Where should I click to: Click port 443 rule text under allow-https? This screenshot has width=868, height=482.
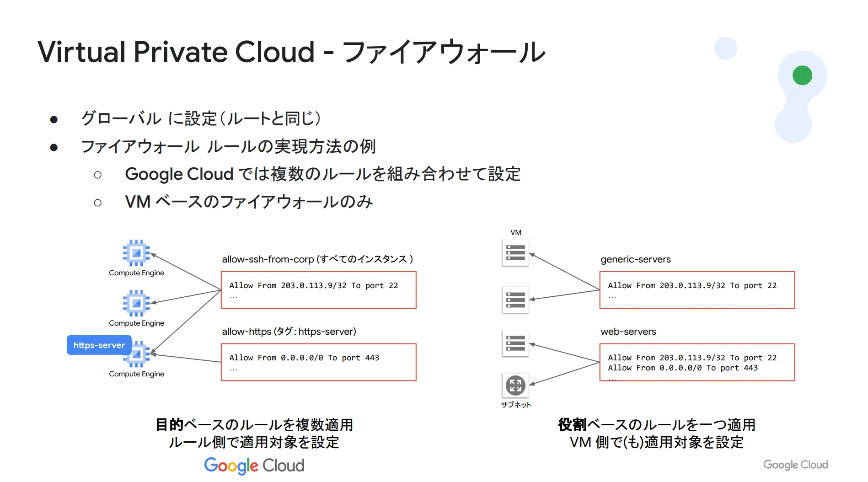coord(304,358)
